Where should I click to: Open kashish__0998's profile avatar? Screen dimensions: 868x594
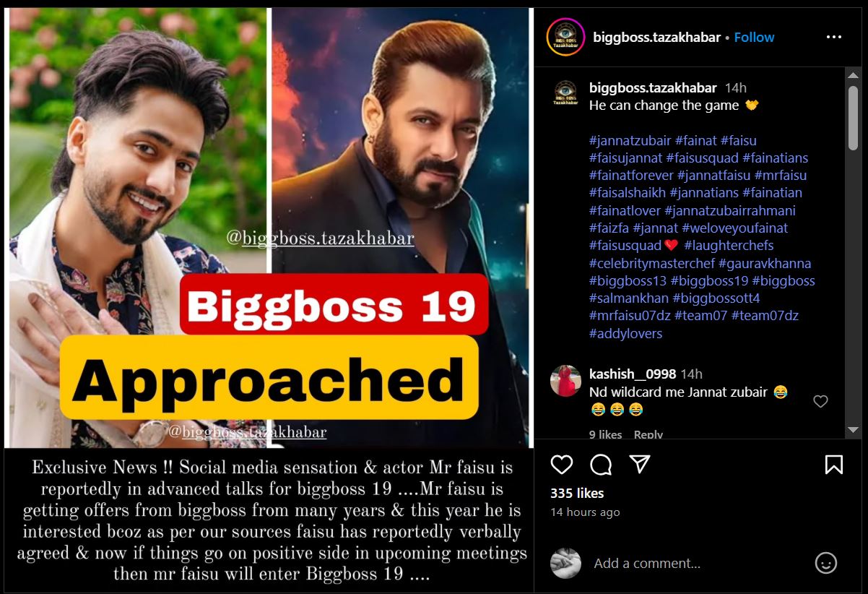565,381
